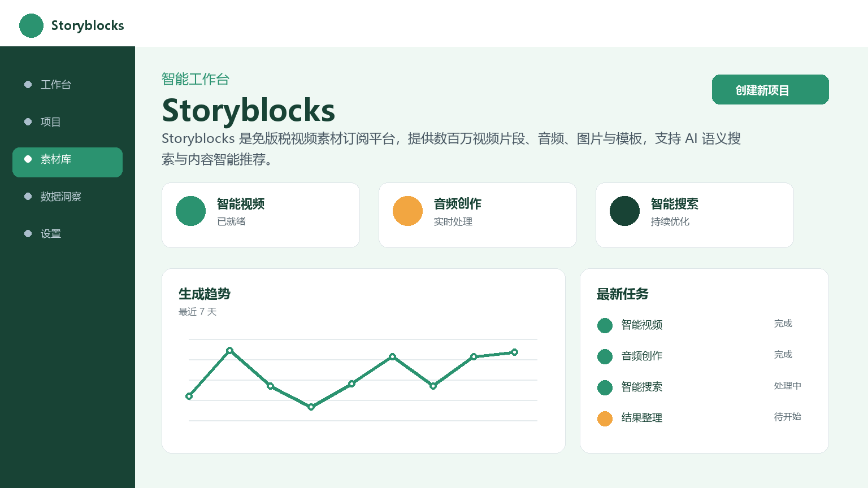Click the 生成趋势 chart heading

click(205, 294)
